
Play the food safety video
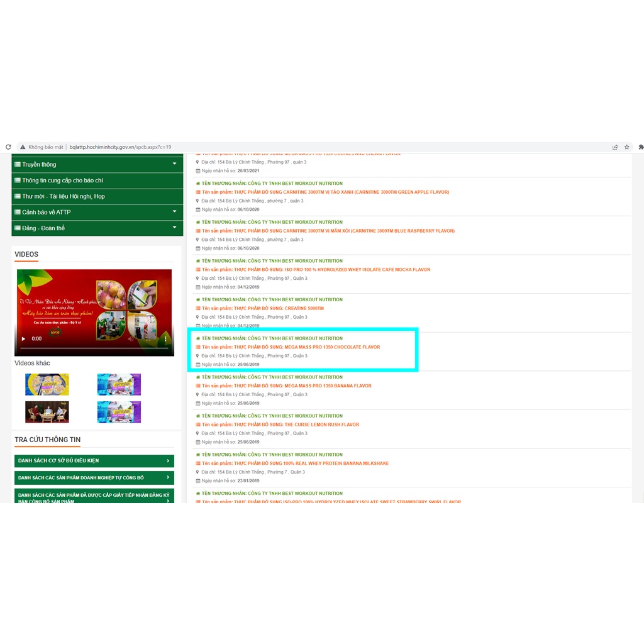point(24,338)
